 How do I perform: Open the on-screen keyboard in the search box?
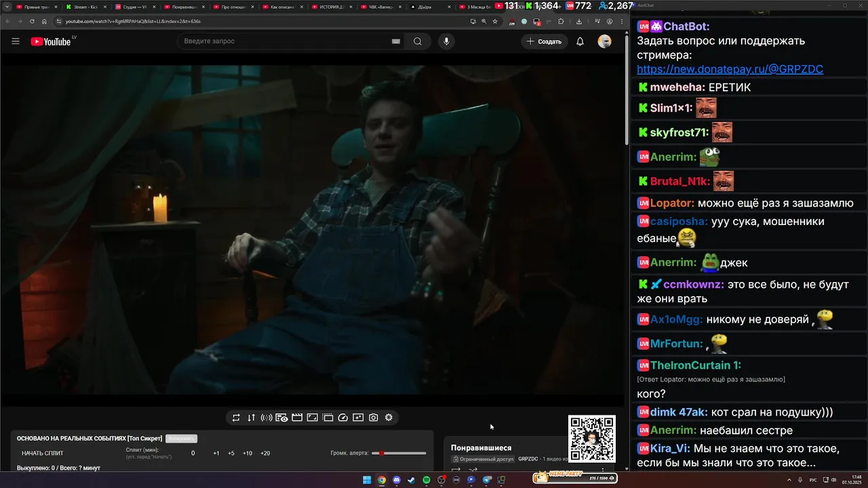396,41
